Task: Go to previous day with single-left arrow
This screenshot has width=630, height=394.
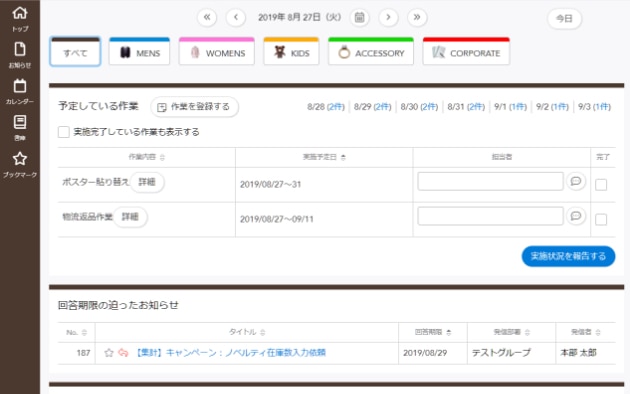Action: coord(236,17)
